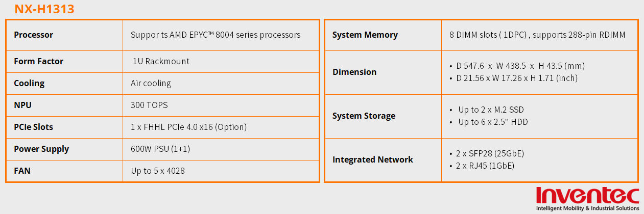Screen dimensions: 644x214
Task: Click the 1U Rackmount value
Action: 161,61
